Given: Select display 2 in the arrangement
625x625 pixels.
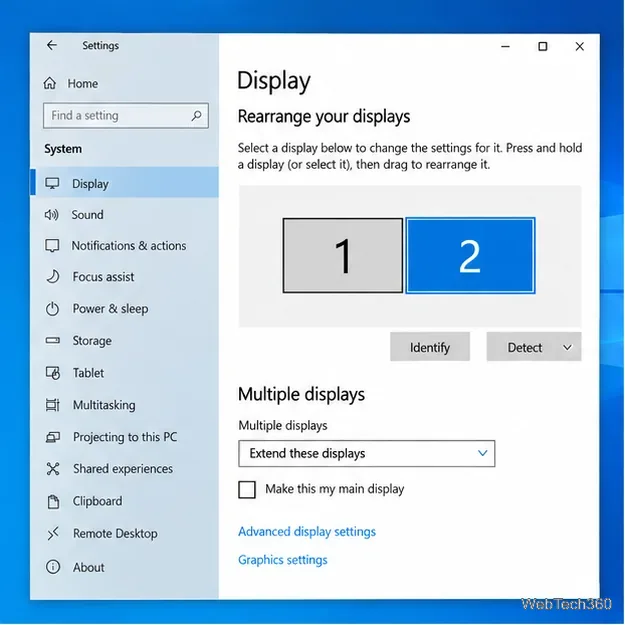Looking at the screenshot, I should pyautogui.click(x=470, y=255).
